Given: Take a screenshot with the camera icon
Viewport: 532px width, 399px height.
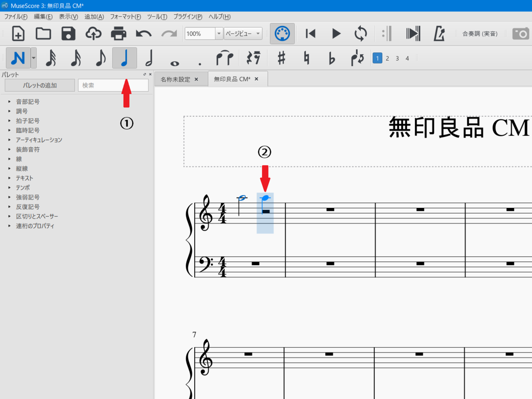Looking at the screenshot, I should click(x=521, y=34).
